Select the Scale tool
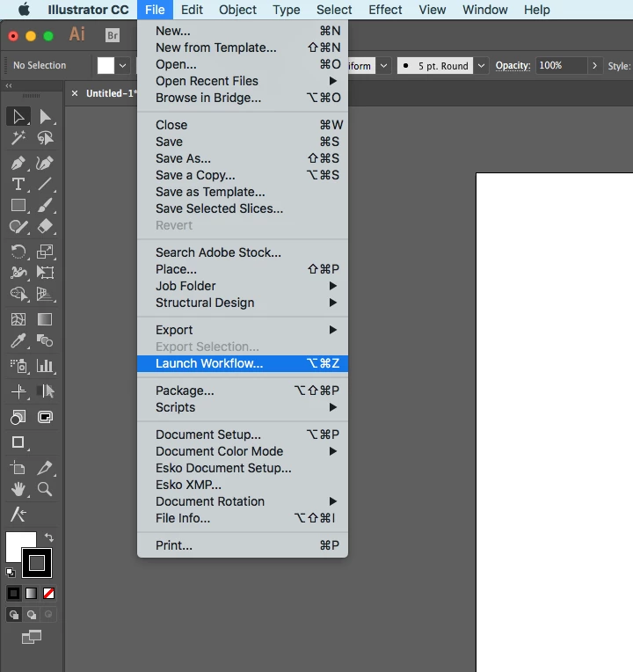The image size is (633, 672). (45, 252)
